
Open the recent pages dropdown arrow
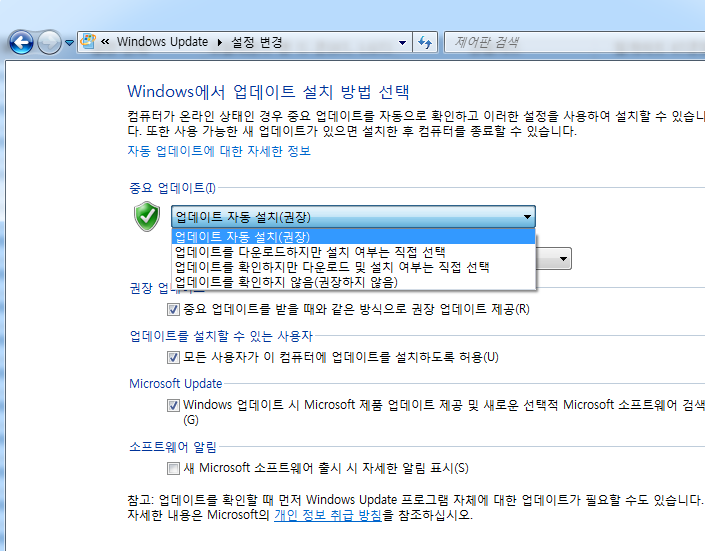(x=69, y=43)
